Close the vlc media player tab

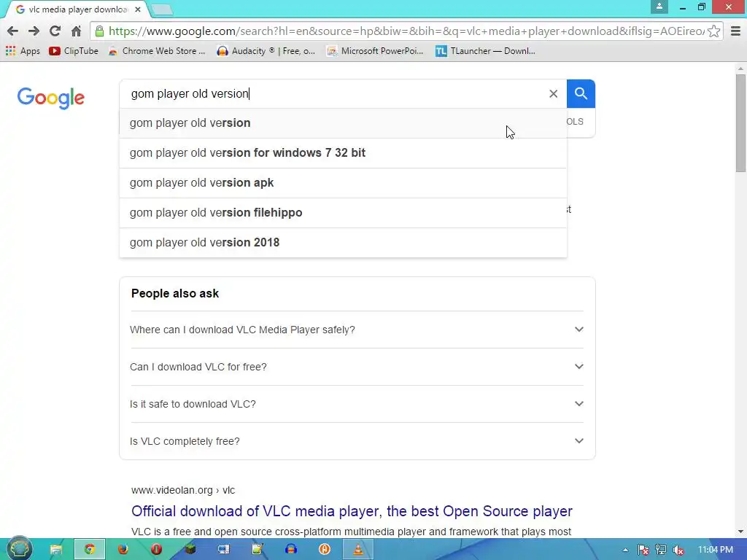click(x=138, y=9)
